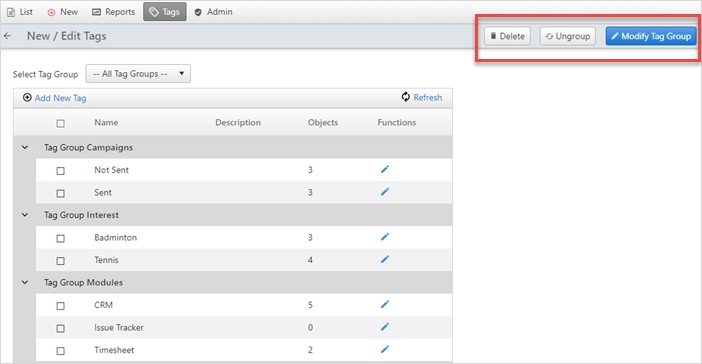702x364 pixels.
Task: Click the Tennis tag name
Action: [106, 260]
